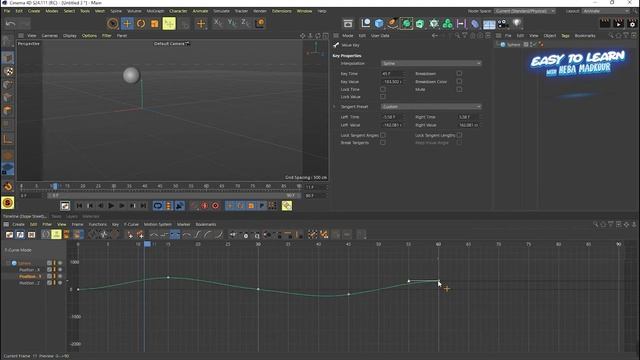Enable Lock Tangent Lengths checkbox
This screenshot has height=360, width=640.
tap(459, 135)
